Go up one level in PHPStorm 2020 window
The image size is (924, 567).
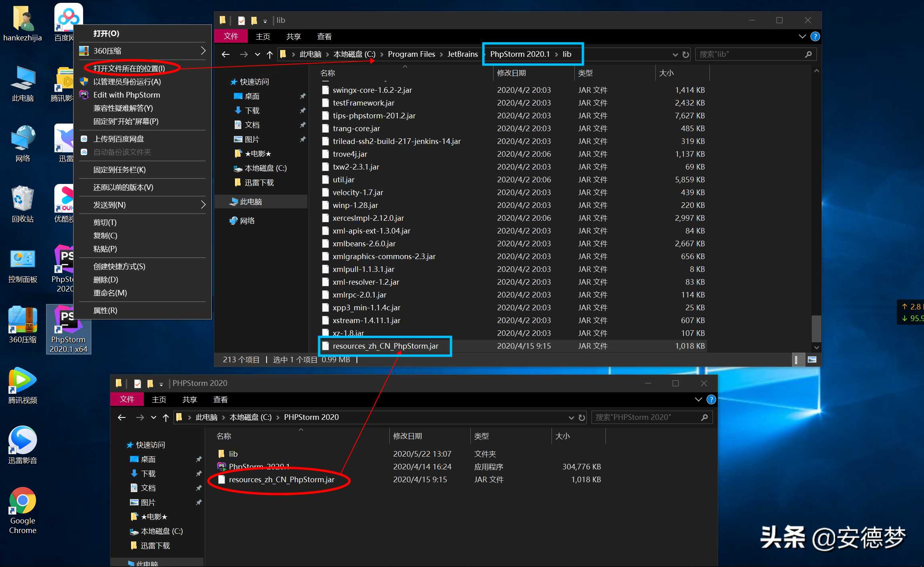tap(166, 417)
